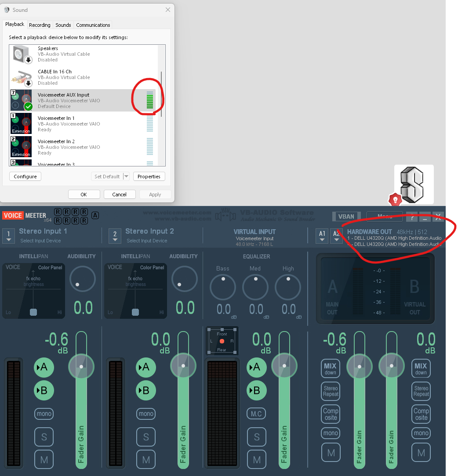
Task: Solo Stereo Input 2
Action: [x=146, y=437]
